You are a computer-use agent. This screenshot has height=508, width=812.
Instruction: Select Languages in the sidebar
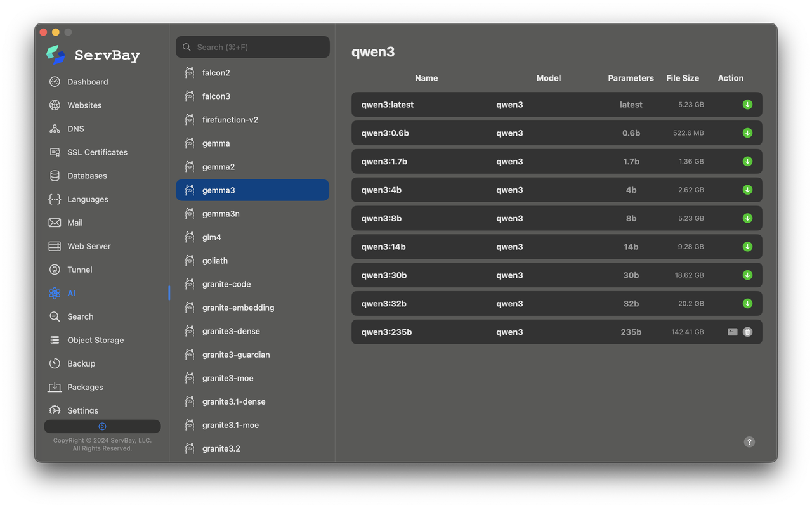(x=88, y=199)
